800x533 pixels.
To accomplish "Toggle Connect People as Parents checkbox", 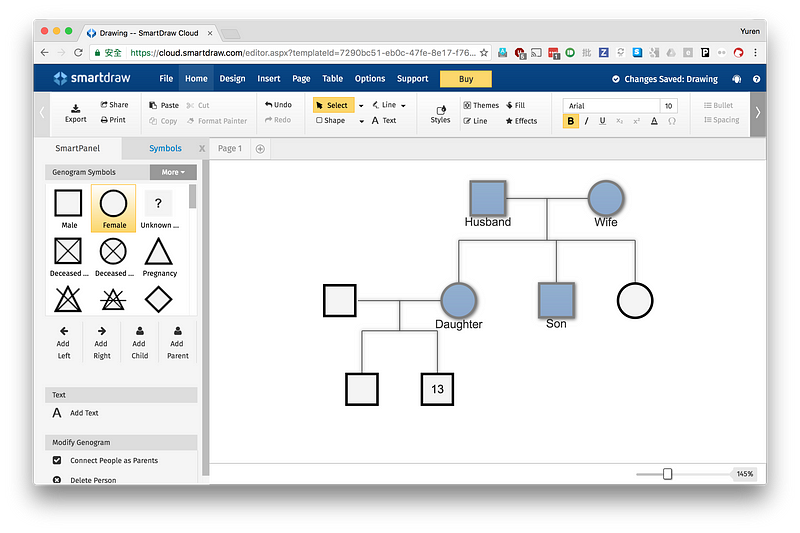I will [x=57, y=461].
